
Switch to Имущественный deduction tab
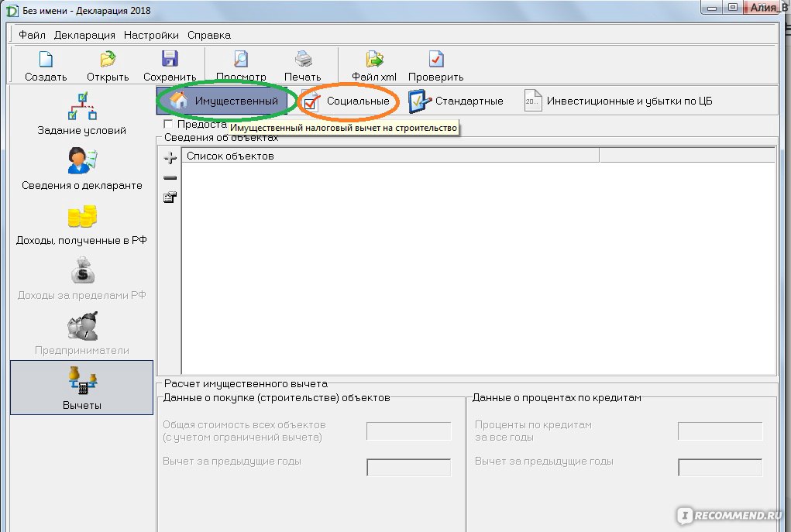[x=222, y=101]
